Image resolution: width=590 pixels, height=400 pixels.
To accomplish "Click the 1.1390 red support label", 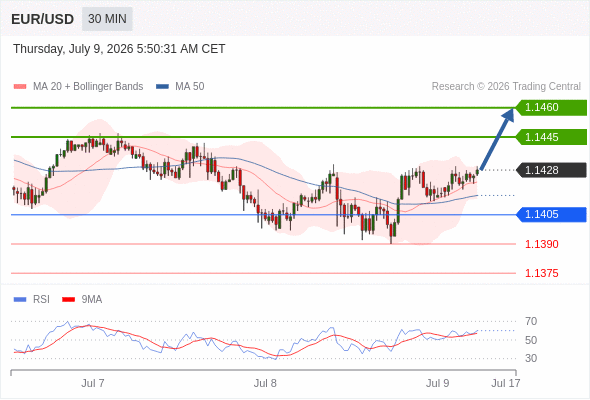I will point(541,244).
